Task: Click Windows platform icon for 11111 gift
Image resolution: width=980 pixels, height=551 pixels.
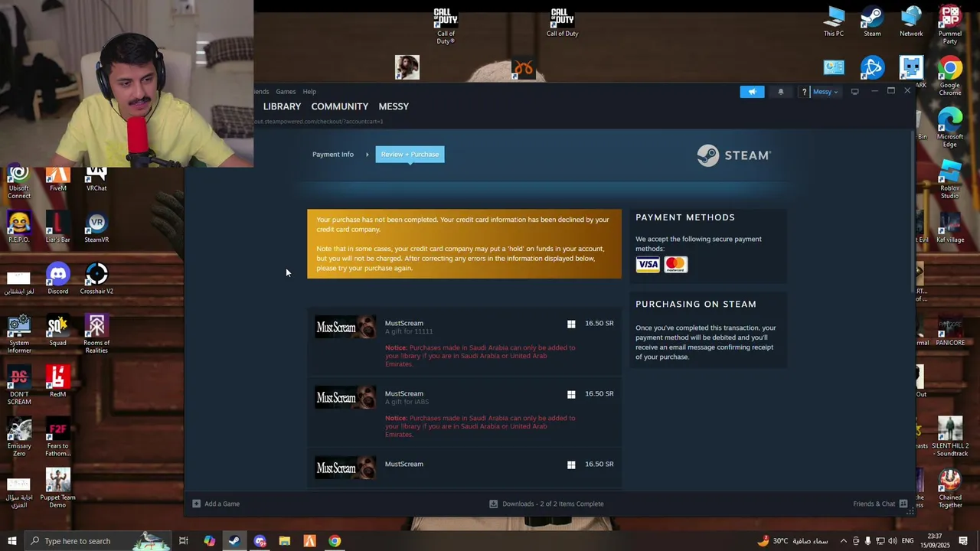Action: point(571,324)
